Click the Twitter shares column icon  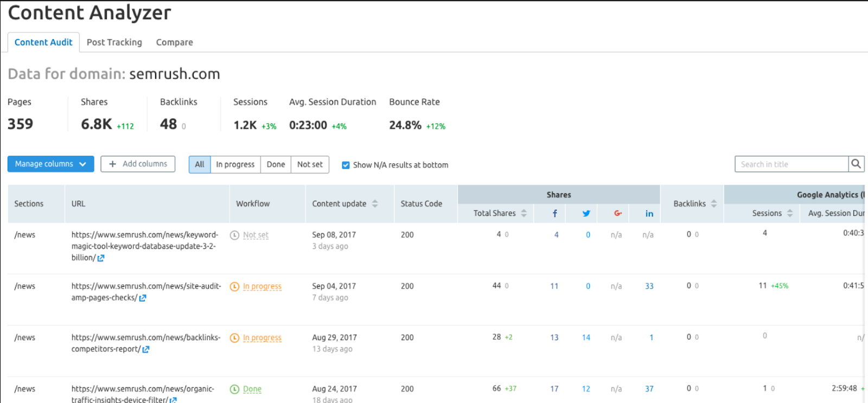586,214
